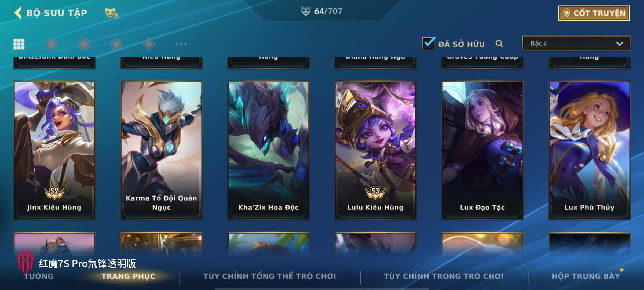Select the all-skins grid filter icon

[x=19, y=44]
